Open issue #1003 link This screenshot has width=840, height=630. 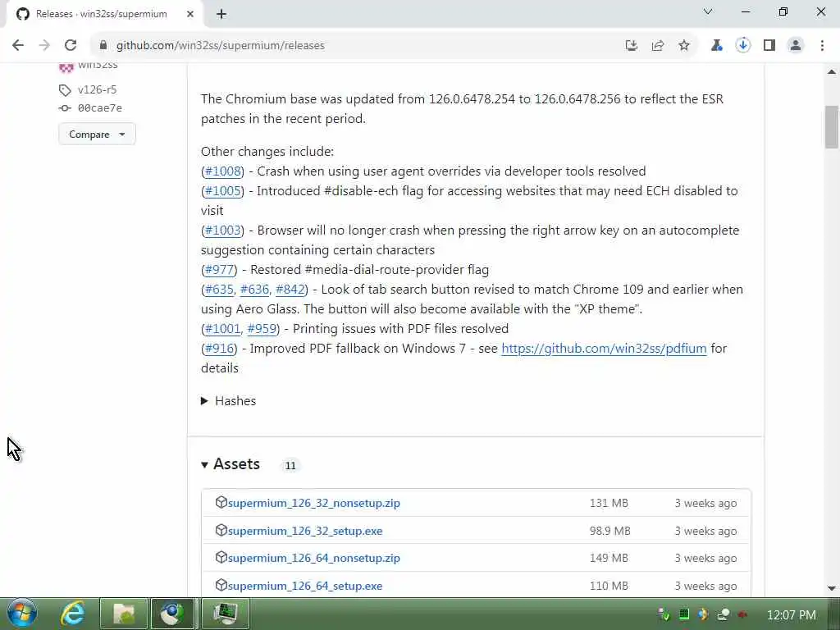tap(223, 231)
